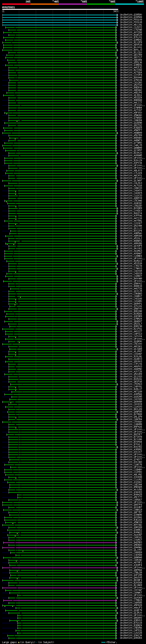Click the orange ~40% identity legend swatch
146x644 pixels.
[x=45, y=4]
